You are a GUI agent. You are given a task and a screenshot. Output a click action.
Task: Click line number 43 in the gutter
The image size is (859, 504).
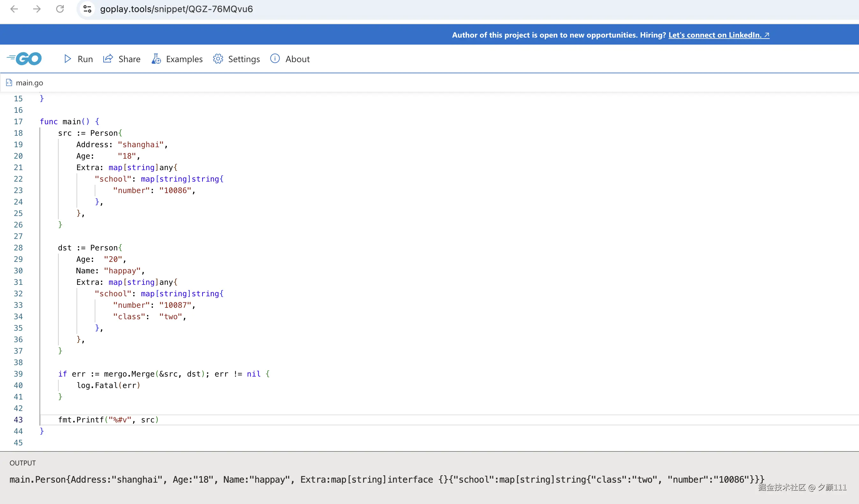pyautogui.click(x=18, y=420)
